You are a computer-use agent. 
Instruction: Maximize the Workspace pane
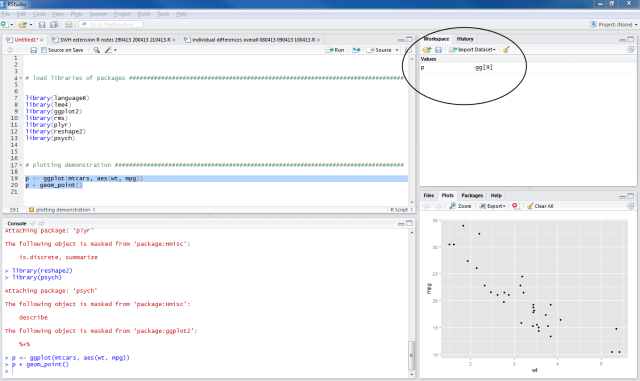(631, 40)
